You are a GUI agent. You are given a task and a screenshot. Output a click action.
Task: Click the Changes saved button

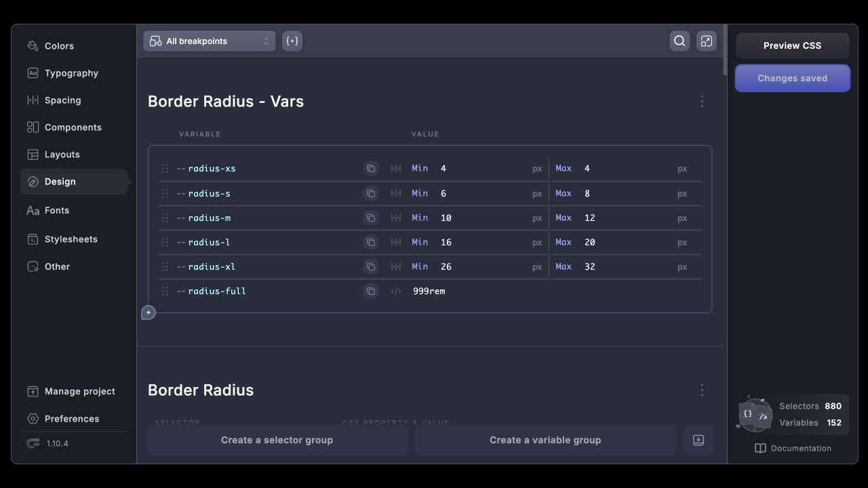pyautogui.click(x=792, y=78)
